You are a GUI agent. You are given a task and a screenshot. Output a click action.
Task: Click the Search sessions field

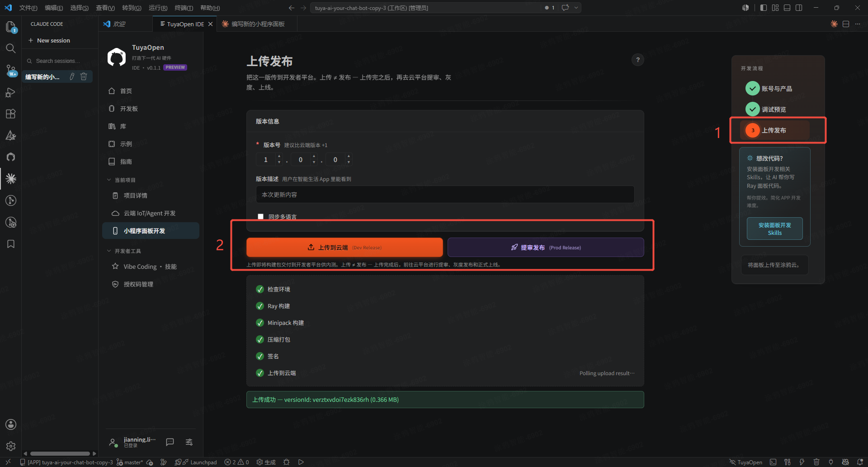coord(60,61)
